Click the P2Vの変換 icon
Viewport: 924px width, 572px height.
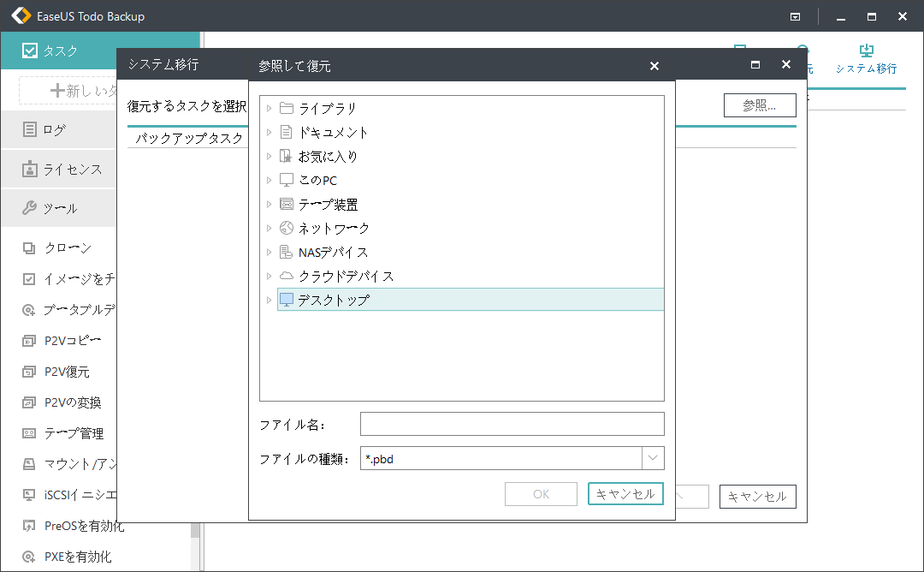pos(29,402)
